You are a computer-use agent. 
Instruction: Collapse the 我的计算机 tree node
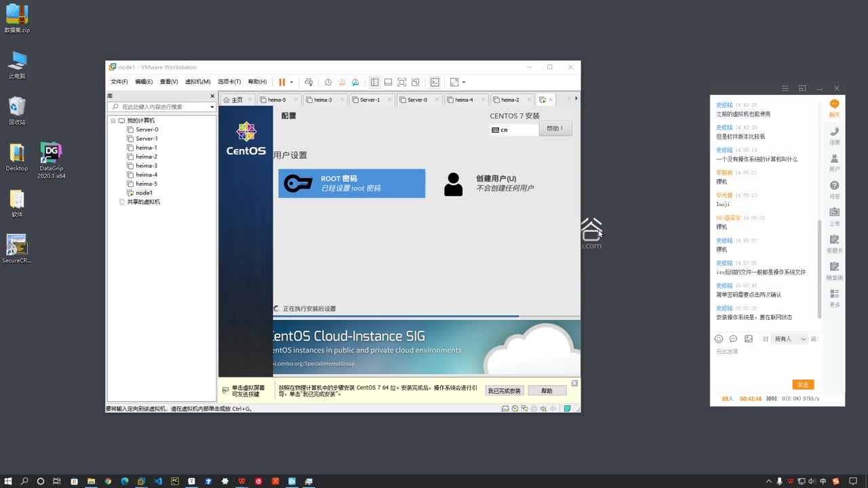coord(113,121)
